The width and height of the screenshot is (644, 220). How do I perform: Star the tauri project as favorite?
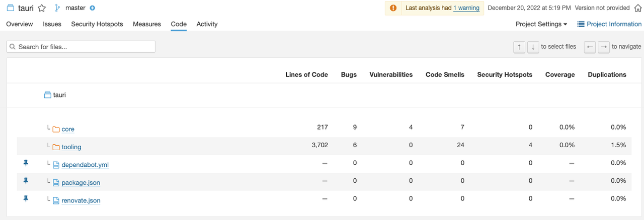pyautogui.click(x=42, y=8)
